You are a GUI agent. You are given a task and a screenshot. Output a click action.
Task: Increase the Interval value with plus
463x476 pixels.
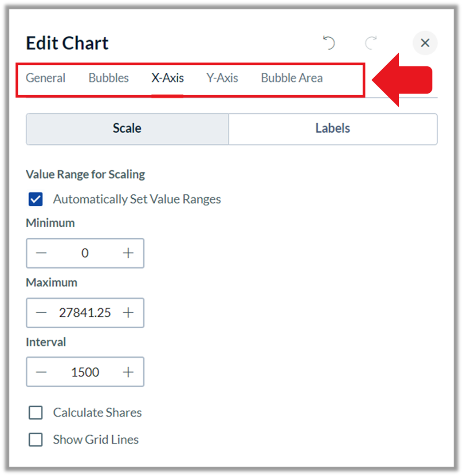[128, 372]
